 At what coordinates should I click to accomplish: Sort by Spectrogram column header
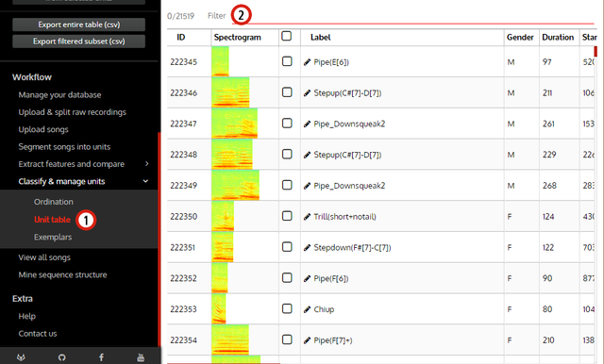pyautogui.click(x=237, y=38)
